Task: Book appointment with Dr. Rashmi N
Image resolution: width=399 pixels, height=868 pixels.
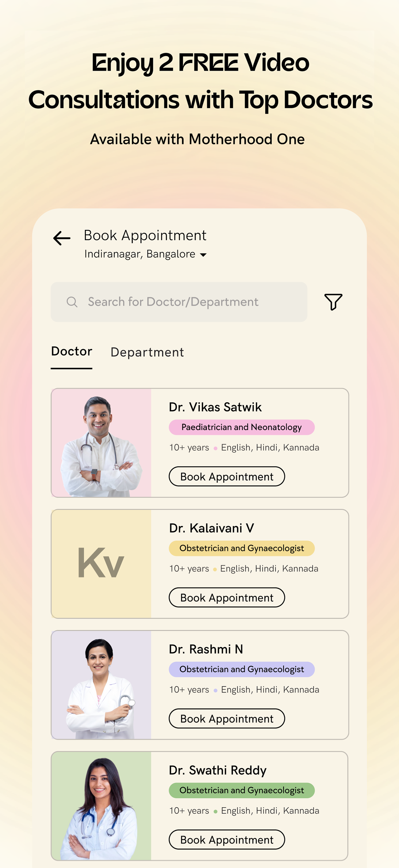Action: [x=227, y=718]
